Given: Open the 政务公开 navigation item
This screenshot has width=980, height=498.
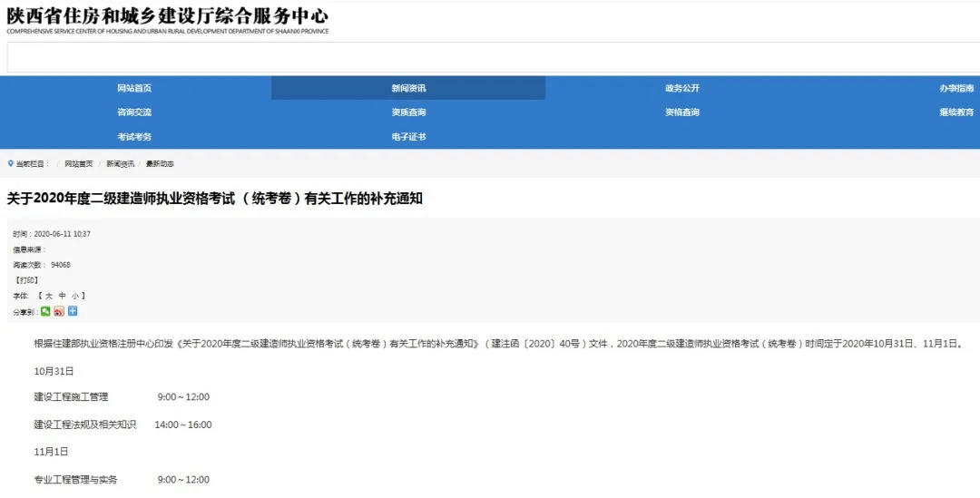Looking at the screenshot, I should 681,88.
